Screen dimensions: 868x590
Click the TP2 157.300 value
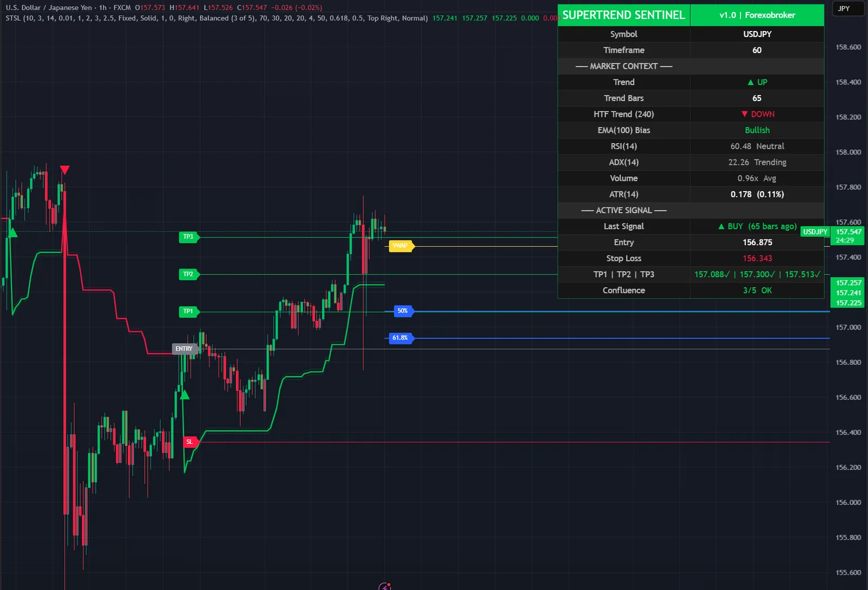757,275
